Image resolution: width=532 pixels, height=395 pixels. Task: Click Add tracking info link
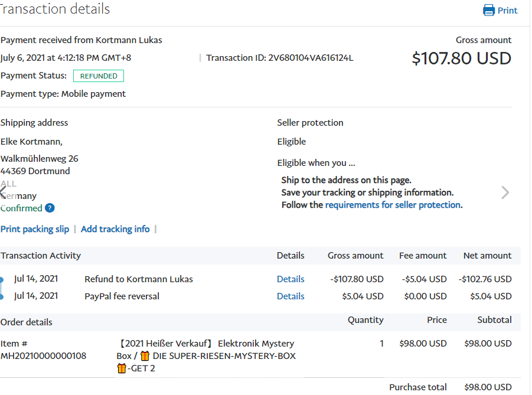(115, 229)
